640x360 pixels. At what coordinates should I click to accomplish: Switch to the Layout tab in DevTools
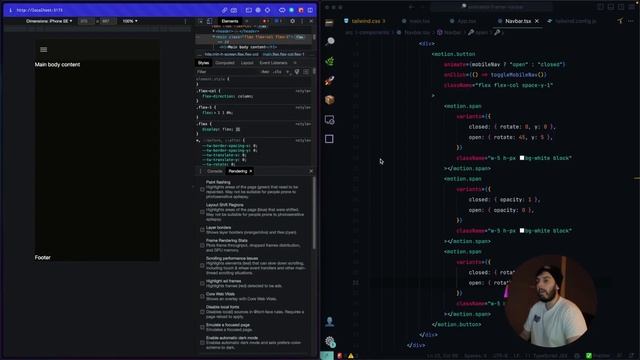[247, 63]
